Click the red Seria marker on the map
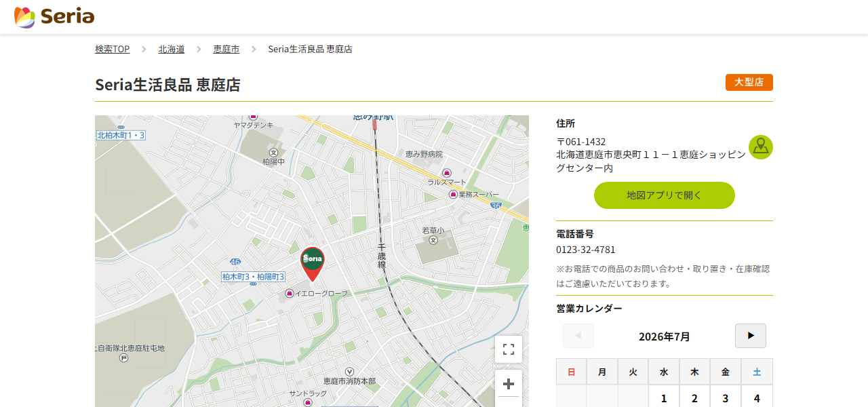Viewport: 868px width, 407px height. (313, 263)
